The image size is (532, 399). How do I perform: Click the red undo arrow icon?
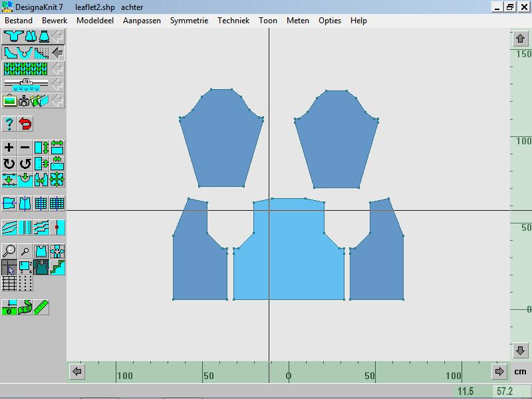point(25,124)
